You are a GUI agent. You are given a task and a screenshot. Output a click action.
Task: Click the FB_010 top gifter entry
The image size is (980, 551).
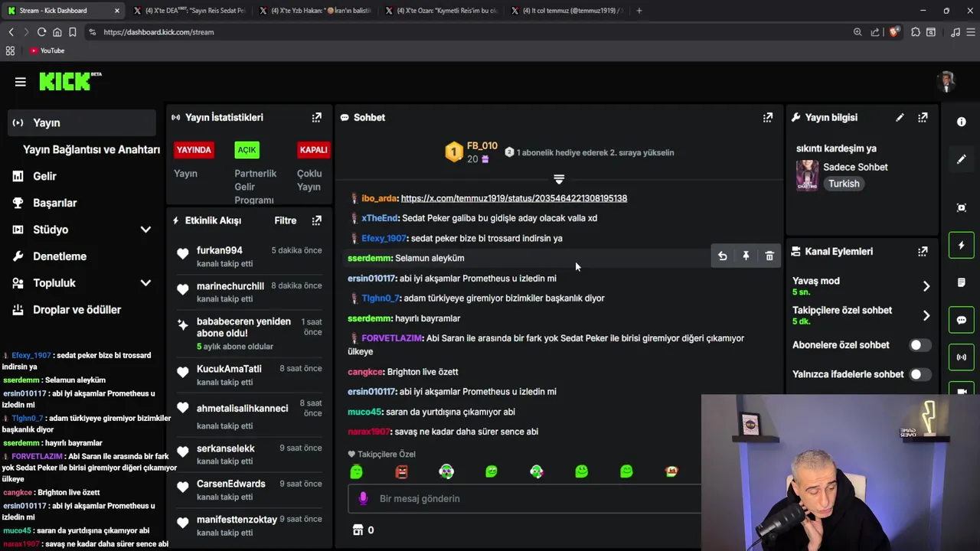471,152
